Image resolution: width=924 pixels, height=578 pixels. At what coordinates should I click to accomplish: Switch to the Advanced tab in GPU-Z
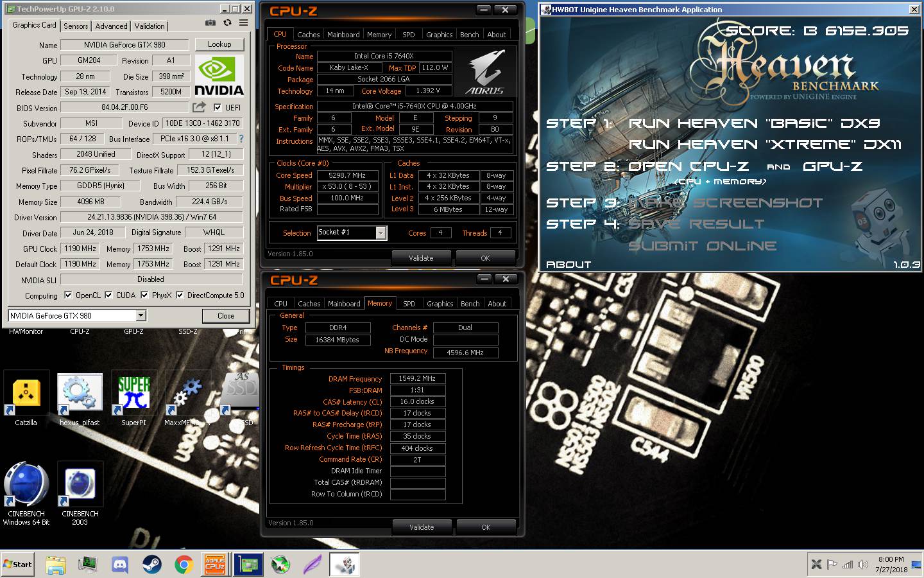pyautogui.click(x=111, y=26)
